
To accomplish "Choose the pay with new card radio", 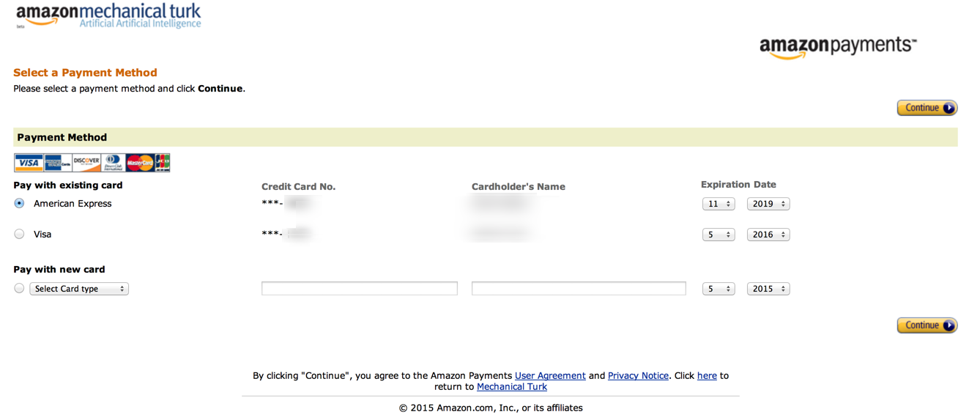I will click(20, 288).
